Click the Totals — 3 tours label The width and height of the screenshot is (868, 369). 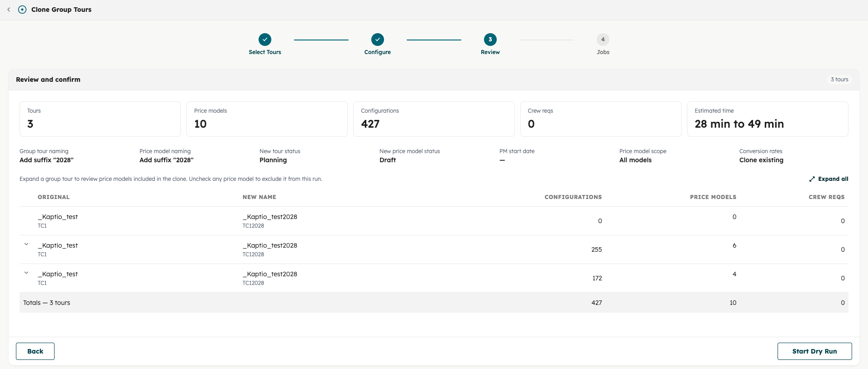coord(47,303)
